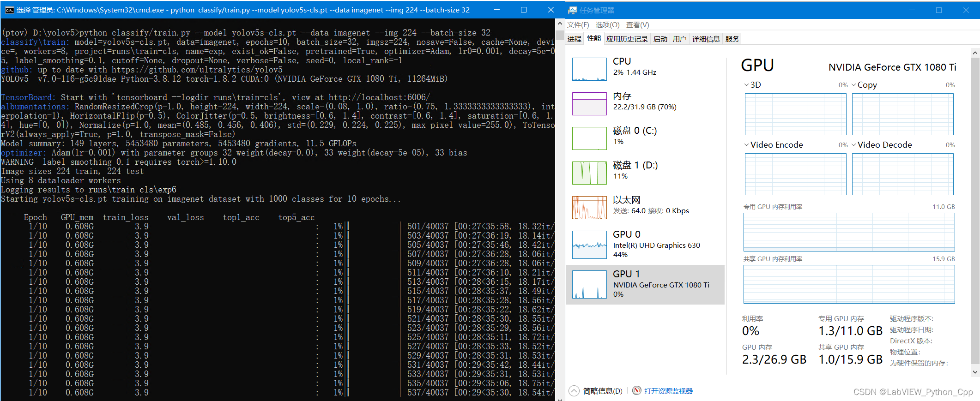This screenshot has width=980, height=401.
Task: Click the Video Decode graph
Action: point(902,174)
